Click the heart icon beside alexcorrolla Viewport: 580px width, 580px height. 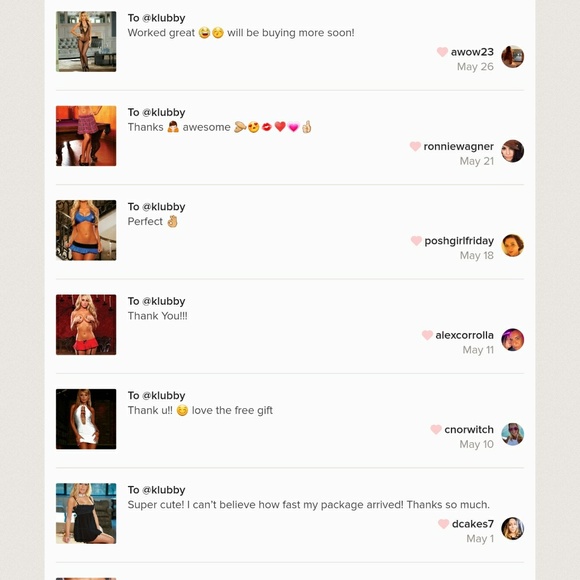(x=427, y=335)
